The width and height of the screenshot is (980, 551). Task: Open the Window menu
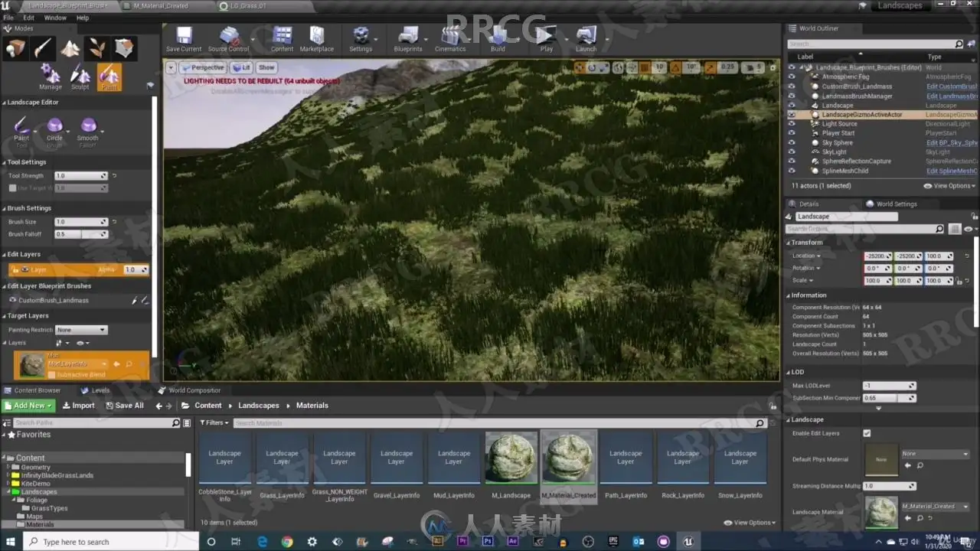pyautogui.click(x=55, y=18)
